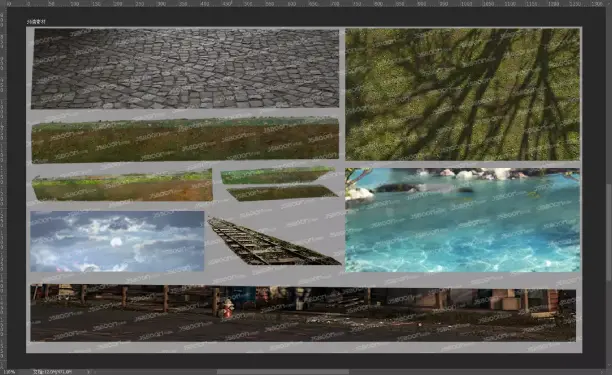Select the cobblestone pavement texture image

(185, 69)
